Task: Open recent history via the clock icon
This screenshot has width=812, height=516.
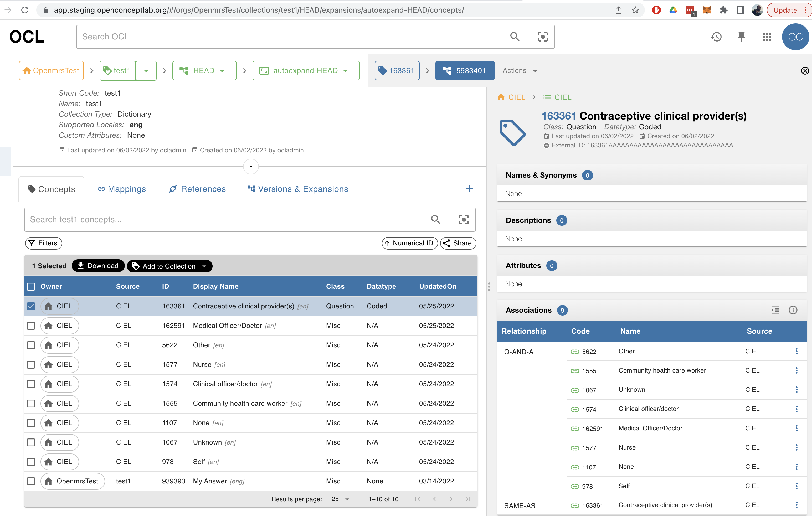Action: tap(716, 37)
